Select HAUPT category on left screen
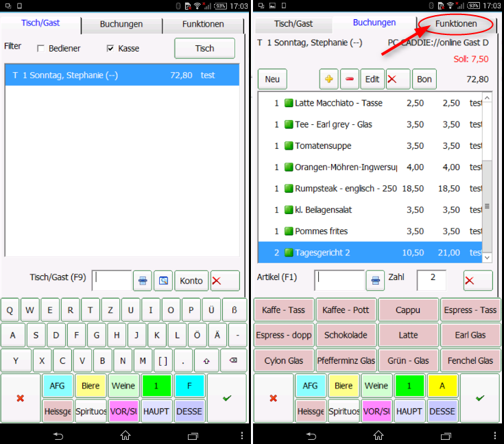The height and width of the screenshot is (444, 504). pos(156,412)
